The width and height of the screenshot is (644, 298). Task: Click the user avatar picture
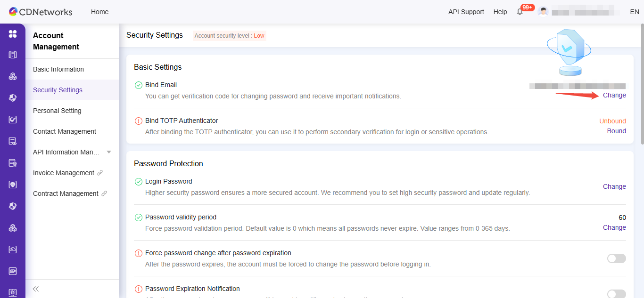(x=543, y=12)
